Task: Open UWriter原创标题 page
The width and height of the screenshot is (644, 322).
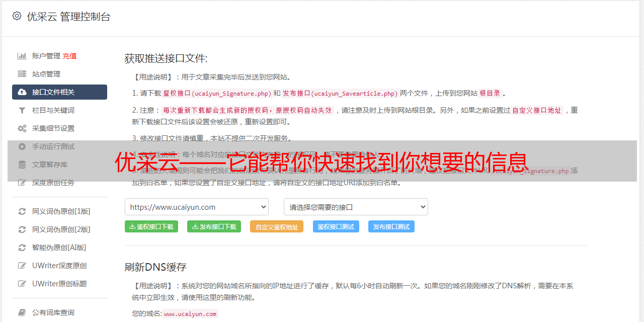Action: 59,284
